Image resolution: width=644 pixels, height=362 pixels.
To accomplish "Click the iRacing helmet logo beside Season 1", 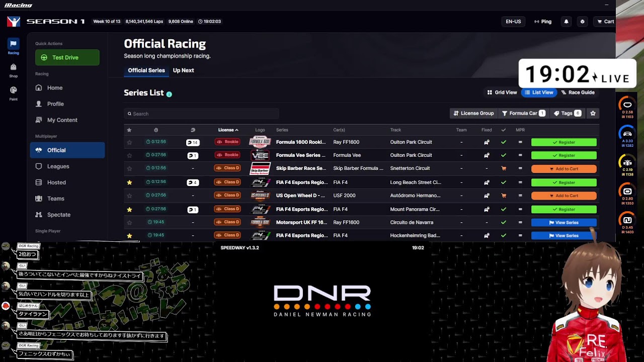I will pyautogui.click(x=14, y=22).
